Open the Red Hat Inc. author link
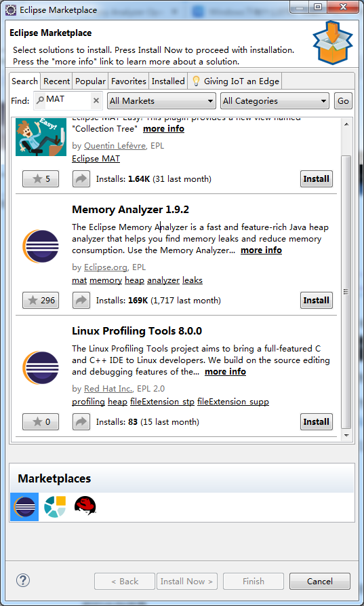364x606 pixels. pyautogui.click(x=108, y=388)
